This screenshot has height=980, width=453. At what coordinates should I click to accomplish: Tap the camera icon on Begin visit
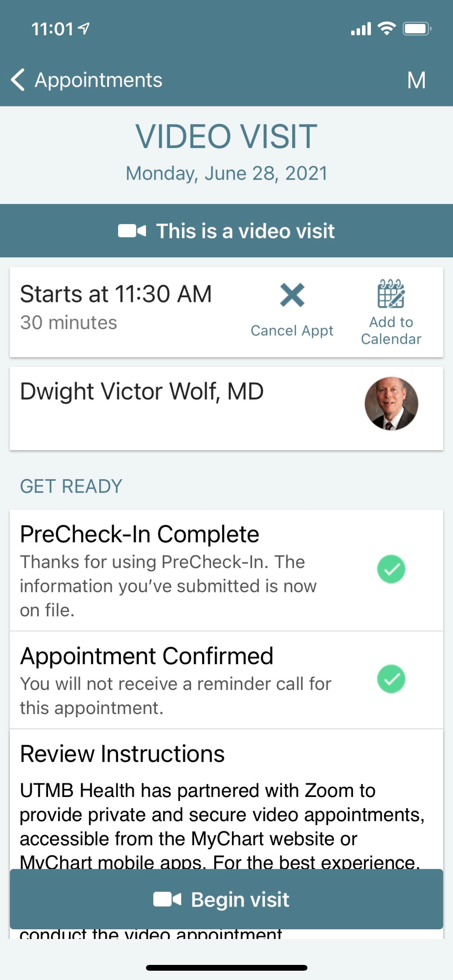[167, 899]
